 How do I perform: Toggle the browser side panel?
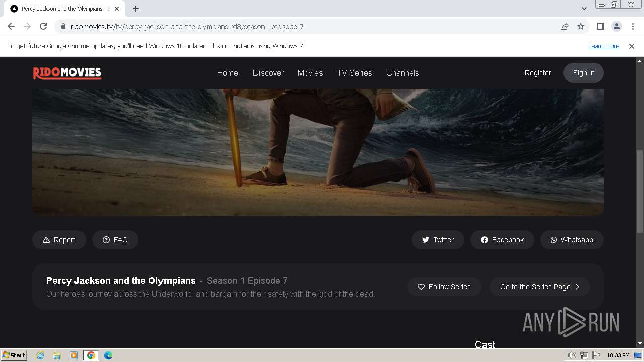600,26
